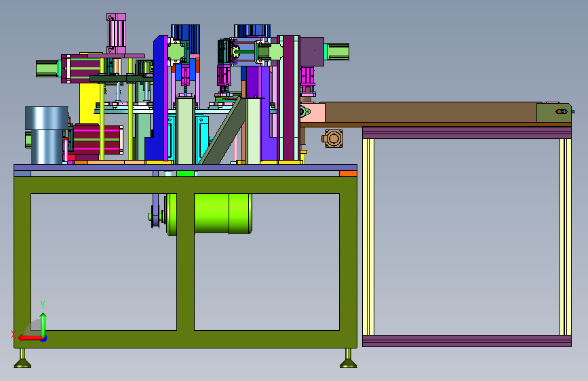
Task: Click the olive conveyor end cap
Action: (554, 113)
